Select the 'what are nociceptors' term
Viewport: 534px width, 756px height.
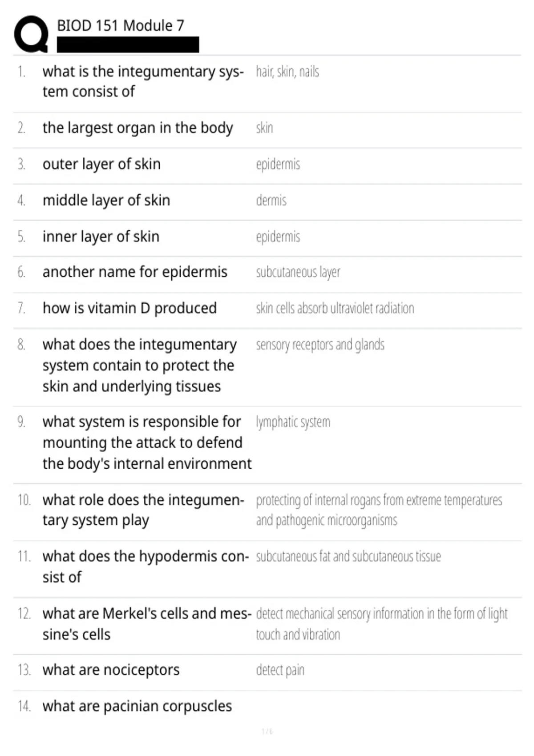pos(111,670)
